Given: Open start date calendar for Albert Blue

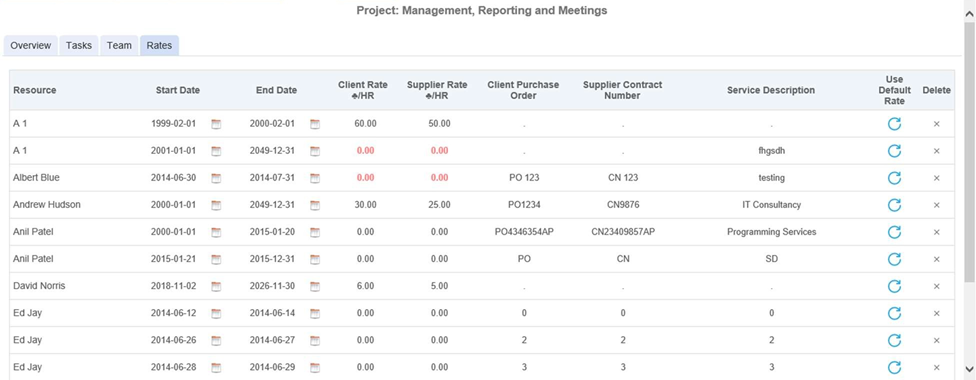Looking at the screenshot, I should pos(216,178).
